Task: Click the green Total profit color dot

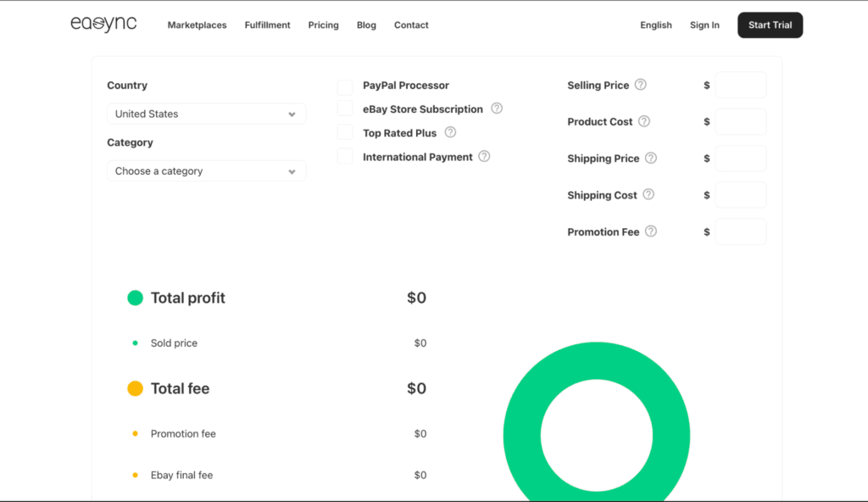Action: tap(135, 298)
